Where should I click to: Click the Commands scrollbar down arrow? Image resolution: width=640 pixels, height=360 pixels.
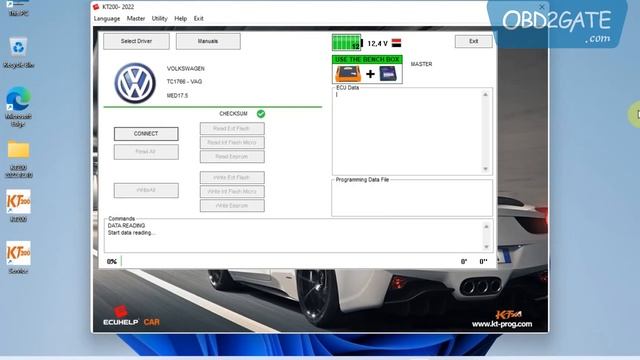(x=486, y=247)
